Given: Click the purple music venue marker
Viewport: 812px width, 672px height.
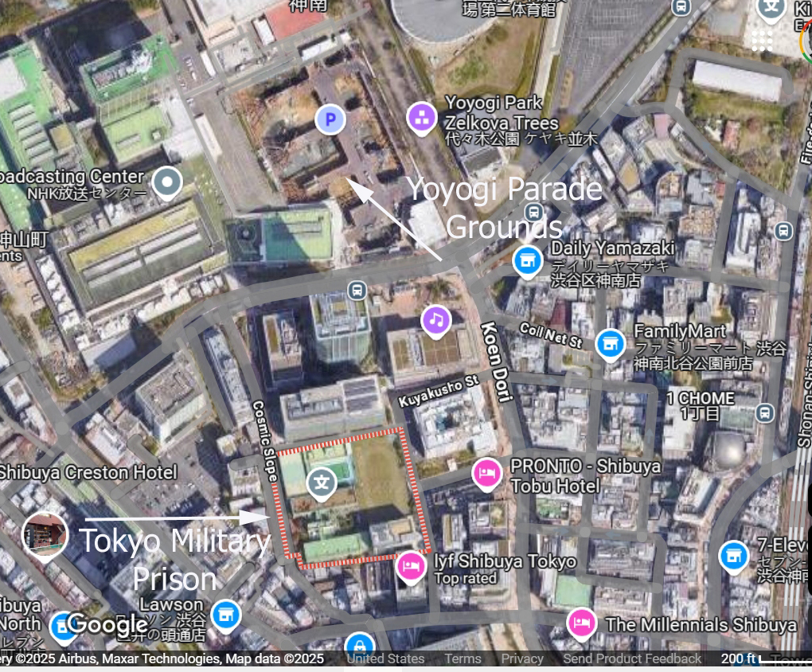Looking at the screenshot, I should click(x=436, y=321).
